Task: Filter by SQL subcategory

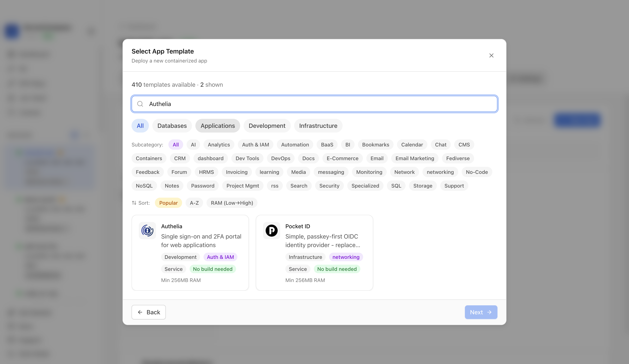Action: click(396, 186)
